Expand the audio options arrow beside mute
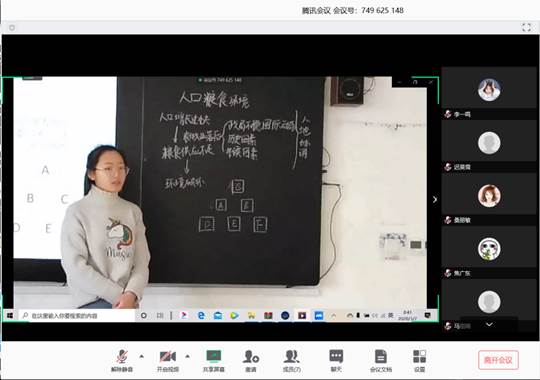Viewport: 540px width, 380px height. click(x=142, y=356)
